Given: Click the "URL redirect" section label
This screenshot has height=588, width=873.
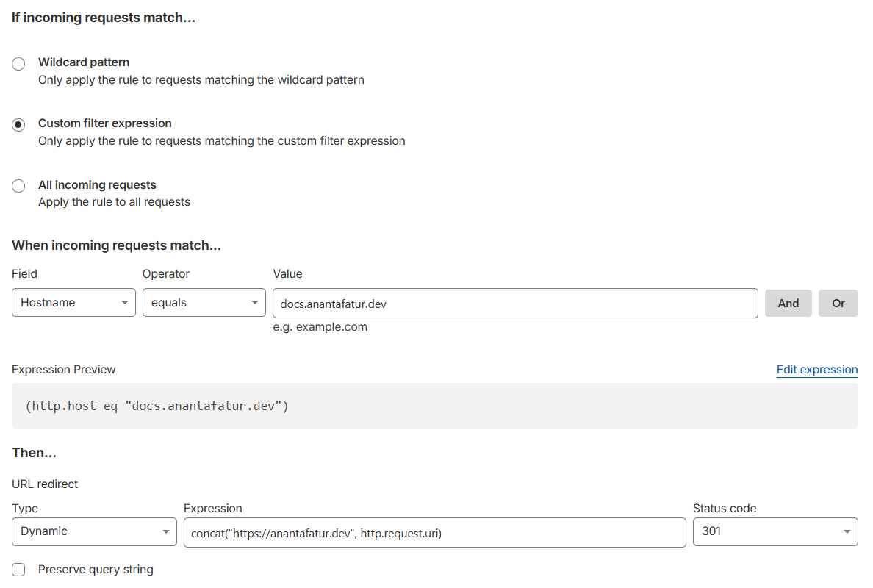Looking at the screenshot, I should point(45,484).
